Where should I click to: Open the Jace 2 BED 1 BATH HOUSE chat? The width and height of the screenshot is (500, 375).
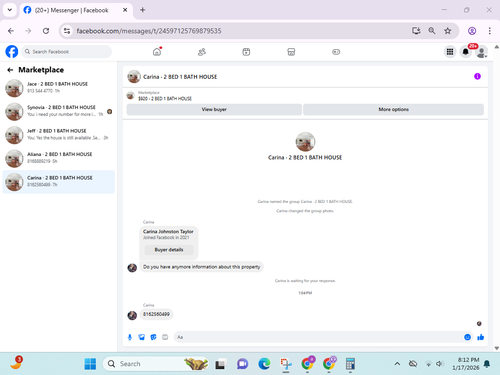pyautogui.click(x=59, y=88)
